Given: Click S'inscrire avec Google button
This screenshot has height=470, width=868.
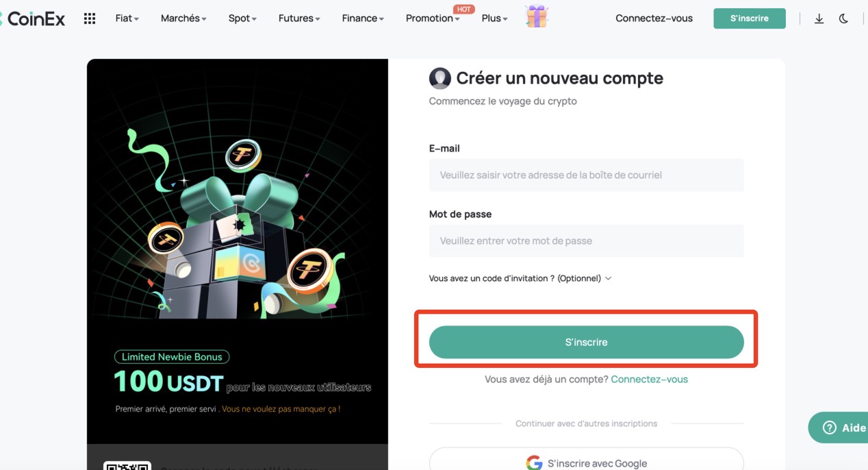Looking at the screenshot, I should click(x=587, y=459).
